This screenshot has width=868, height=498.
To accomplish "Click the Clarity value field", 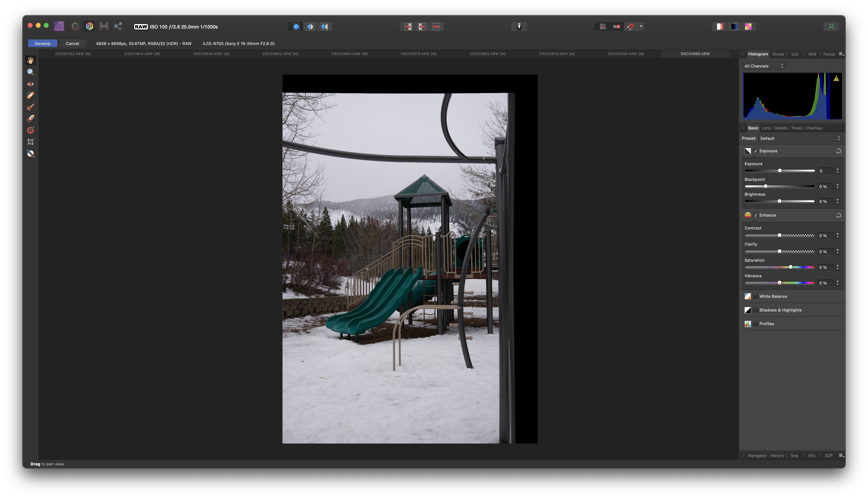I will 826,252.
